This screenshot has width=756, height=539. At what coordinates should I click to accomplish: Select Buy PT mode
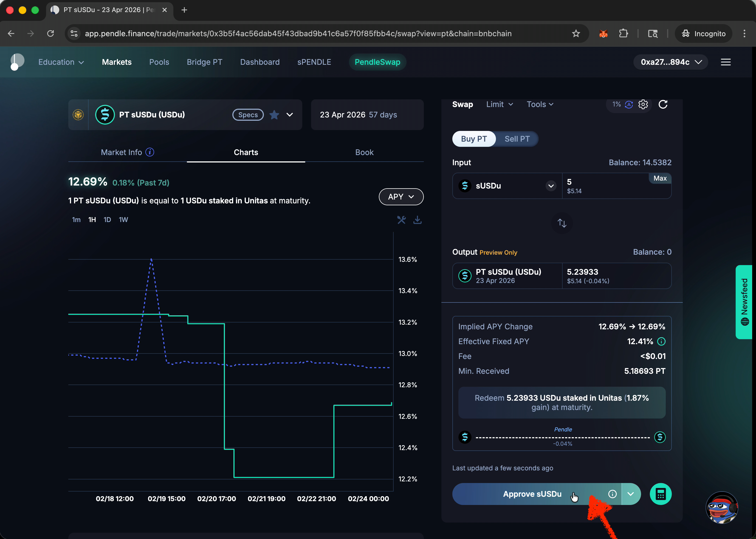coord(474,139)
